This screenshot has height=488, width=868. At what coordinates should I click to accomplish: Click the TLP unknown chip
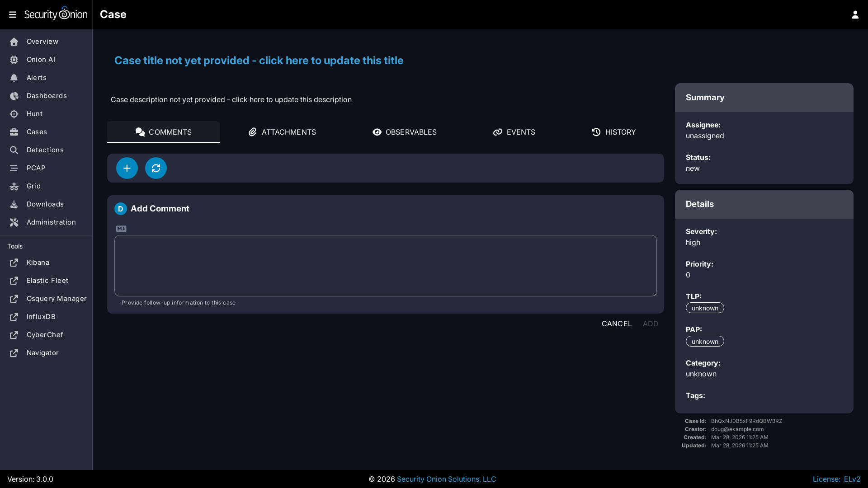704,308
